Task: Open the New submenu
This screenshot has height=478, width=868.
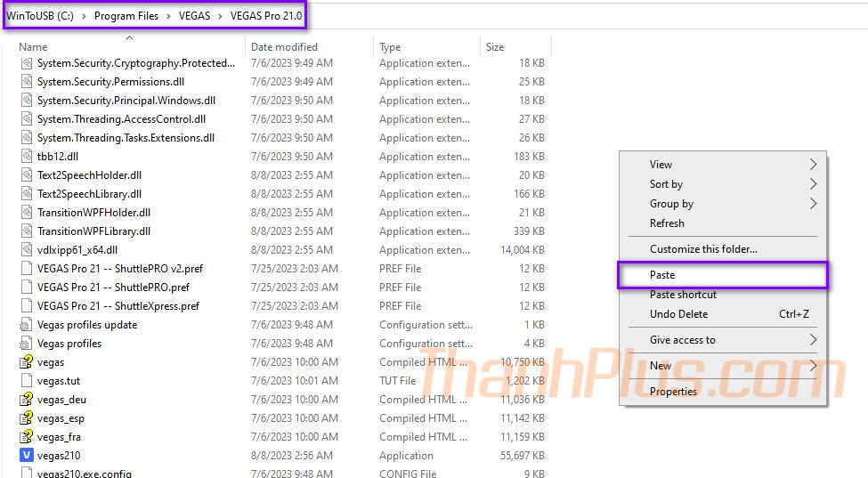Action: click(661, 366)
